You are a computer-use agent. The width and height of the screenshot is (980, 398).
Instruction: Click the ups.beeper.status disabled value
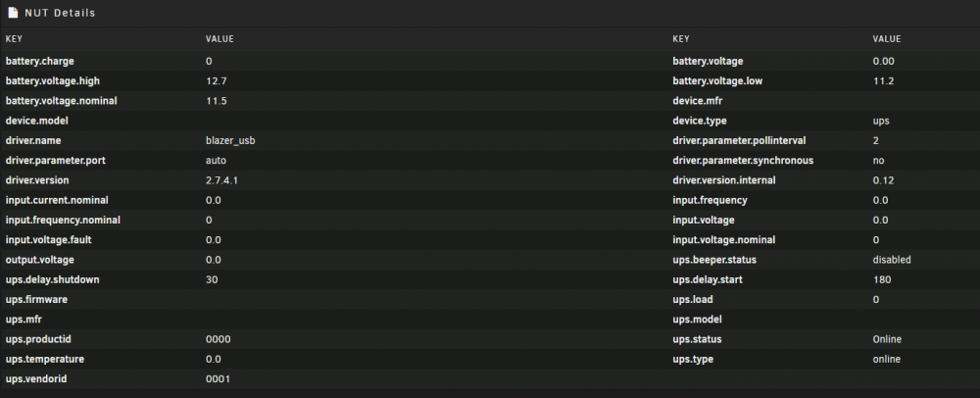(892, 260)
